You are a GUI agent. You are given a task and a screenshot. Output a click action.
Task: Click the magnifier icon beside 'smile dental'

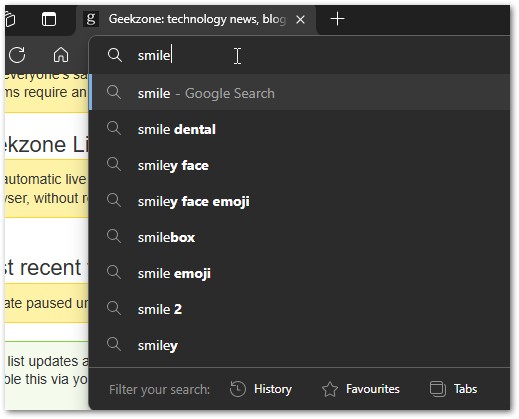pyautogui.click(x=114, y=128)
